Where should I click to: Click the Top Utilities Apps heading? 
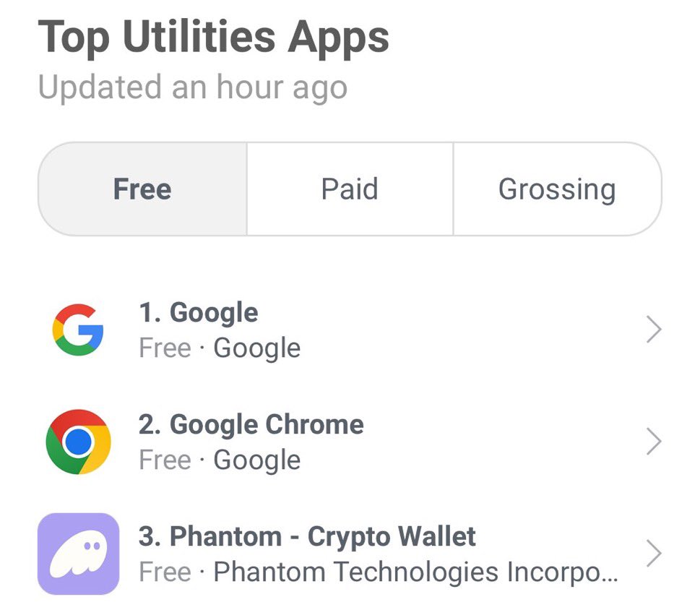pyautogui.click(x=213, y=38)
